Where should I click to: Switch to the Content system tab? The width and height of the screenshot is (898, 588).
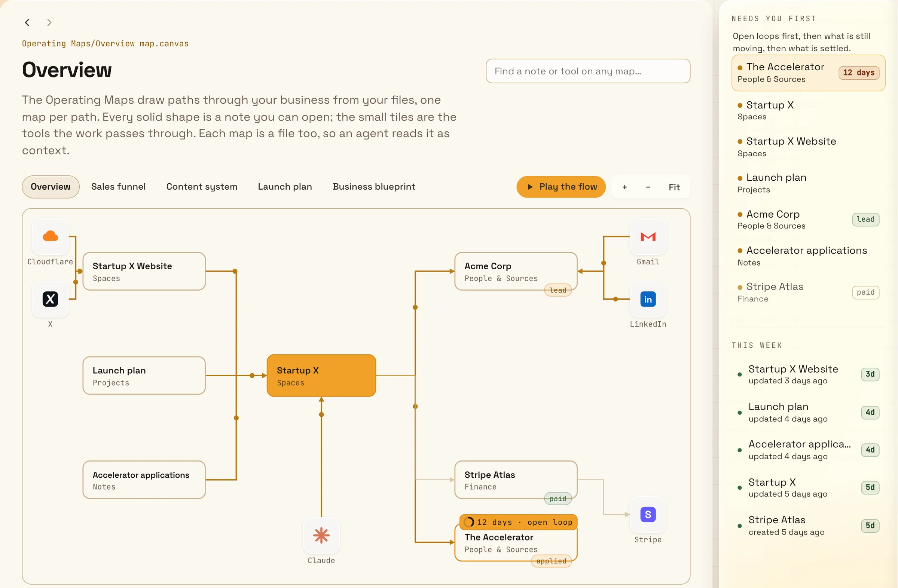pos(201,187)
